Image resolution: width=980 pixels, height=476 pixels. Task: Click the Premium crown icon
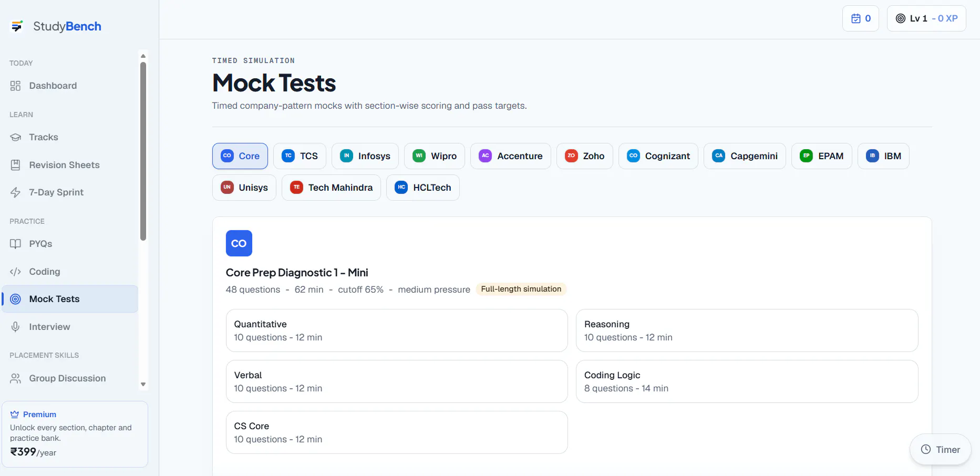click(15, 414)
